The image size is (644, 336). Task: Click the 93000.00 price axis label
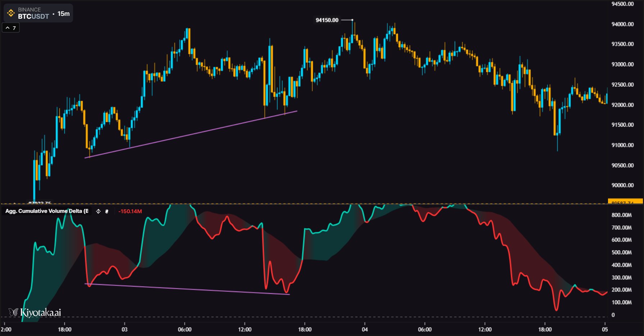[x=623, y=64]
